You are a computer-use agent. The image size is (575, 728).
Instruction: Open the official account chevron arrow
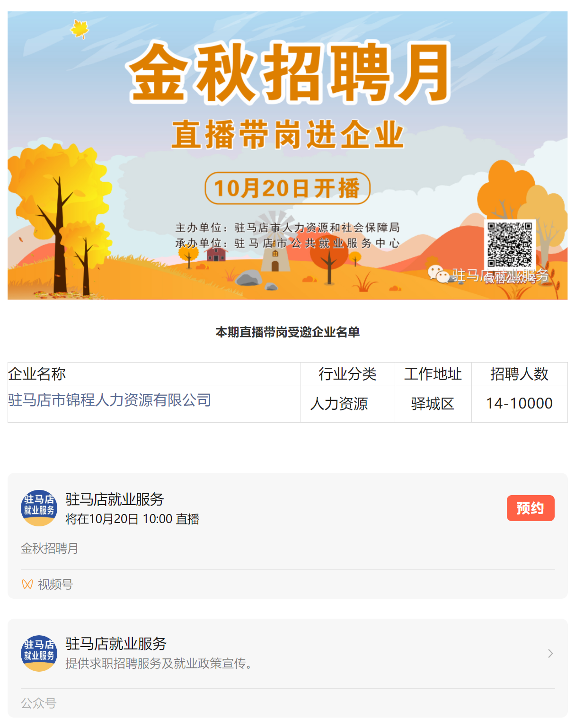pos(550,653)
